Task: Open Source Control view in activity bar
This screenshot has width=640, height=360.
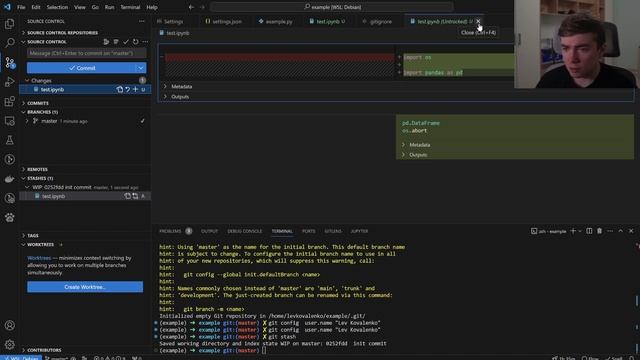Action: pyautogui.click(x=9, y=62)
